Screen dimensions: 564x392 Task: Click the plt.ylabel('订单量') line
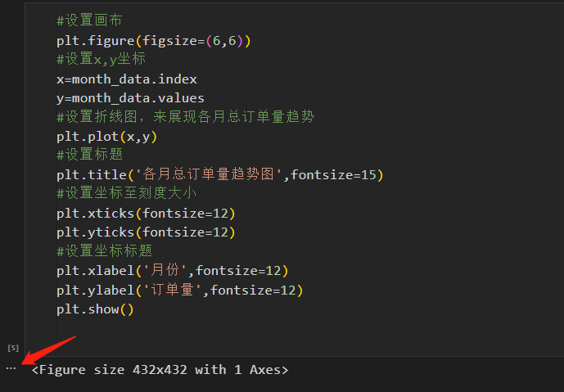[180, 290]
